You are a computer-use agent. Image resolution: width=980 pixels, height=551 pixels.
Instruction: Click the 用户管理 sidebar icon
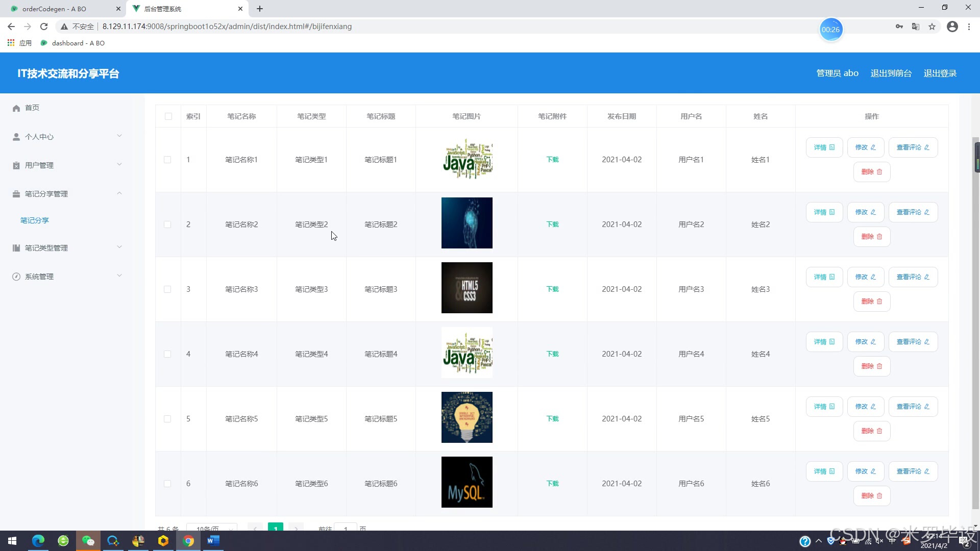[16, 165]
